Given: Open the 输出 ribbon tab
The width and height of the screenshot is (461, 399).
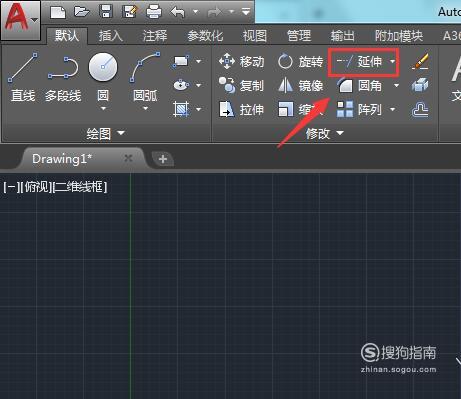Looking at the screenshot, I should 342,36.
